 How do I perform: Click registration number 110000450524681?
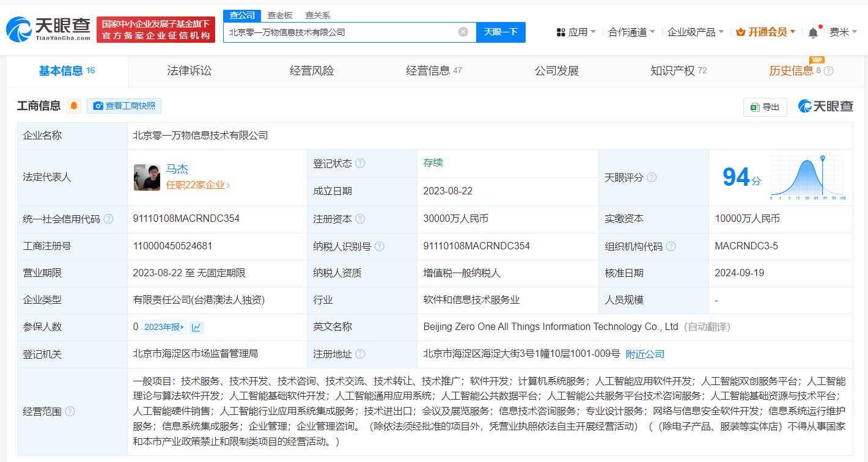(173, 246)
